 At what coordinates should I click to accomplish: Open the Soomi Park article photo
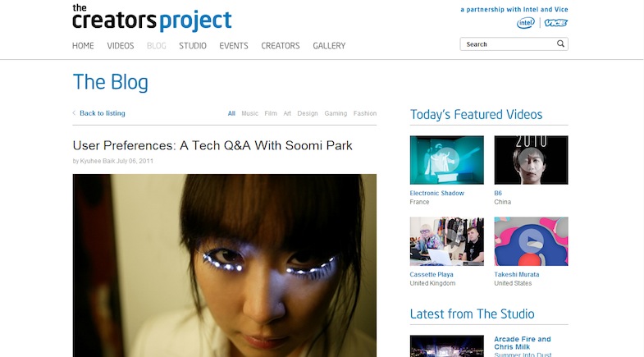click(225, 265)
